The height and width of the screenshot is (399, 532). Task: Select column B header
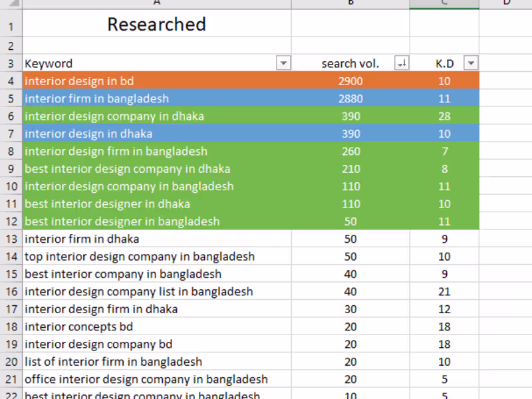pyautogui.click(x=350, y=3)
